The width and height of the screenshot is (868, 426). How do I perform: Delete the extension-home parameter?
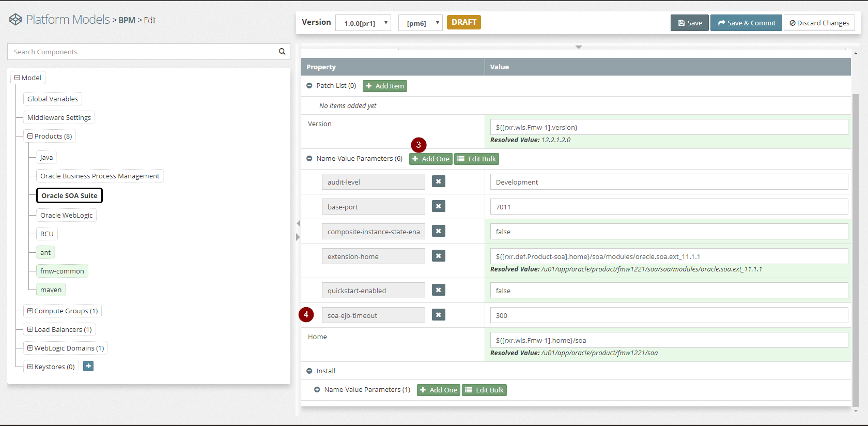(x=438, y=256)
